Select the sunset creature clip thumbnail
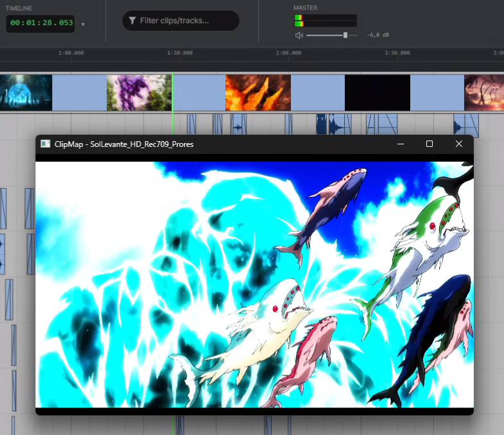This screenshot has height=435, width=504. coord(484,93)
